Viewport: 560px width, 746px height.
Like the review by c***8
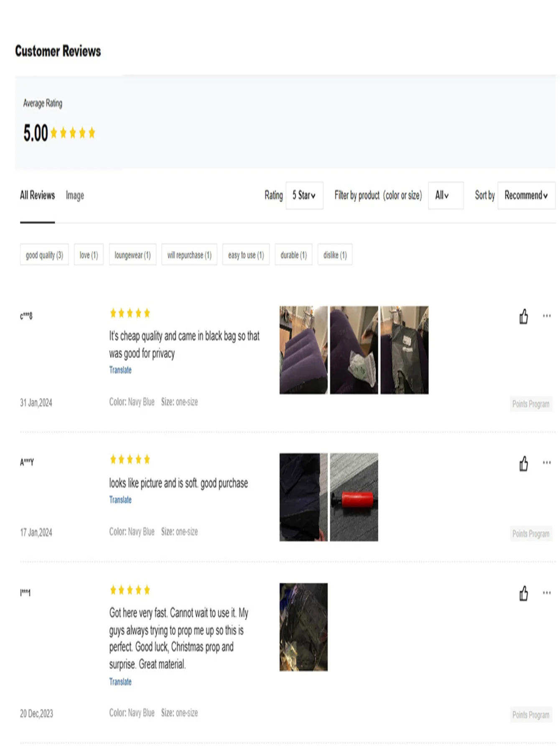tap(524, 317)
